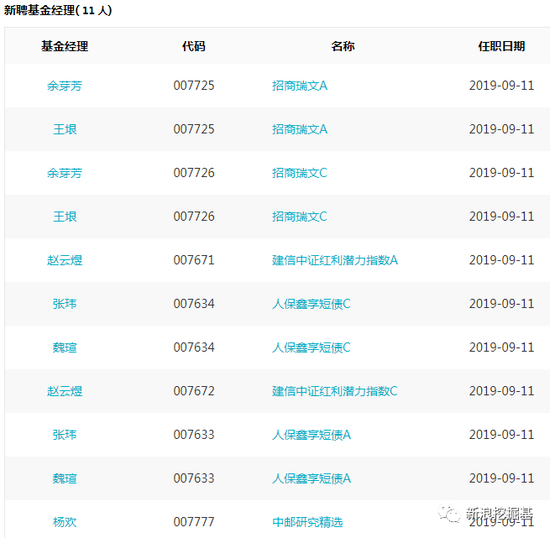
Task: Click code 007777
Action: click(x=194, y=522)
